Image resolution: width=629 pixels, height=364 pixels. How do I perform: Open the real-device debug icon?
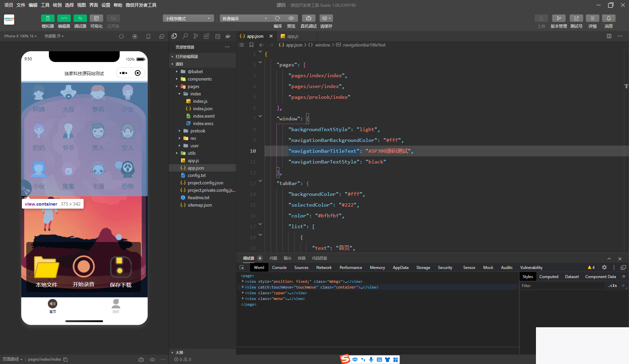(308, 18)
